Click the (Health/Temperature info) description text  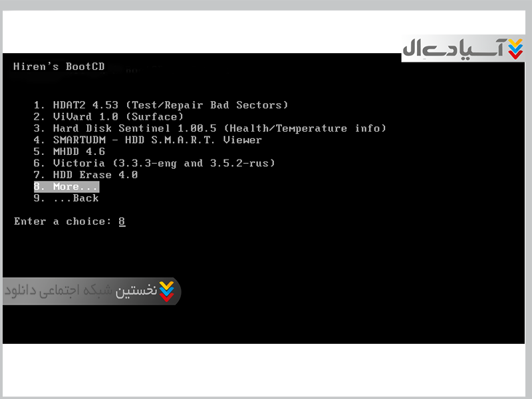coord(305,128)
